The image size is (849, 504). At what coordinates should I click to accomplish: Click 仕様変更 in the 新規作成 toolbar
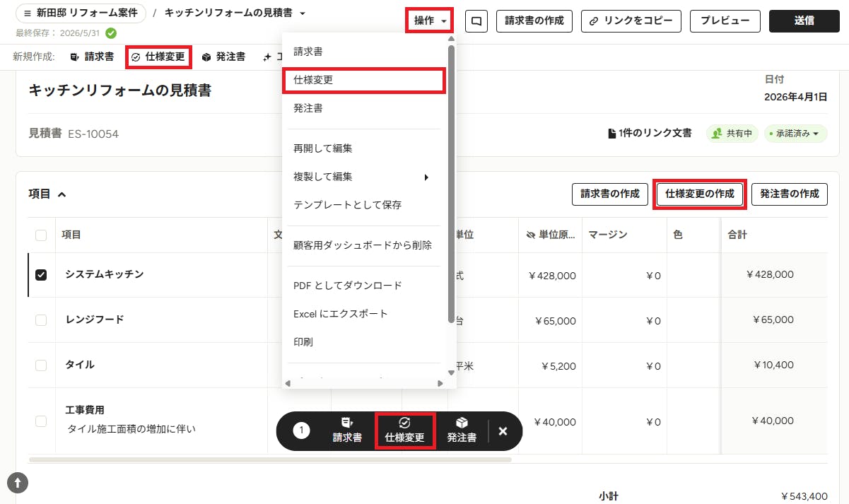pos(159,57)
